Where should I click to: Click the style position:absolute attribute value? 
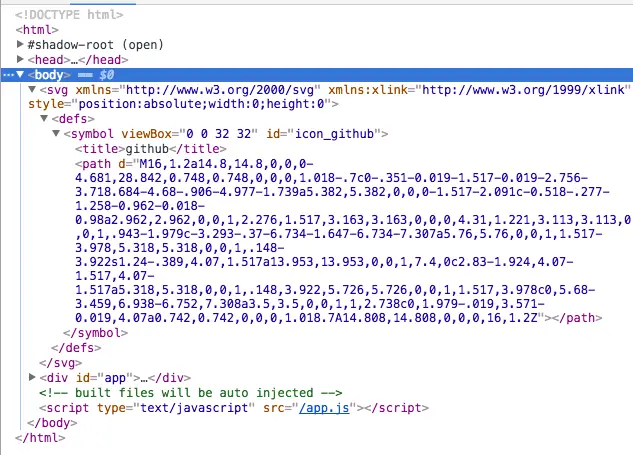click(x=201, y=104)
